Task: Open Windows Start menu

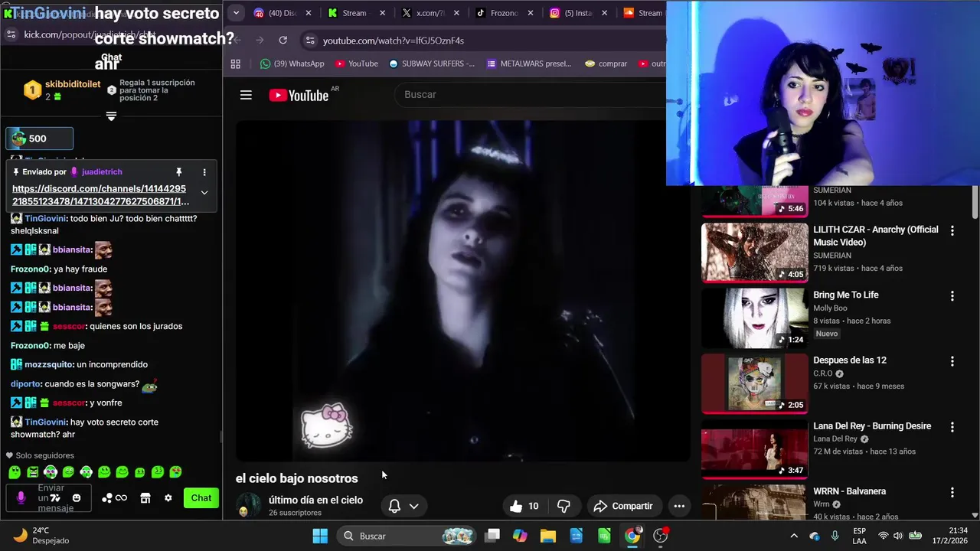Action: 320,536
